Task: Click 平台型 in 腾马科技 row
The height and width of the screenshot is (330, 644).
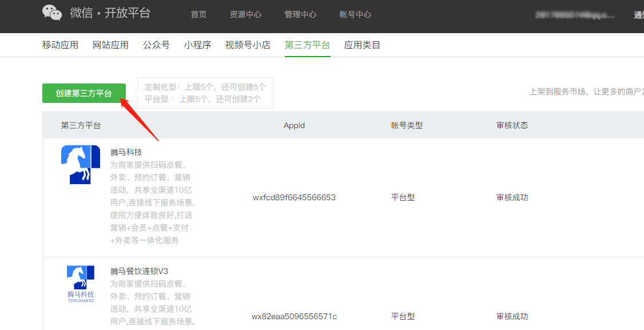Action: tap(403, 198)
